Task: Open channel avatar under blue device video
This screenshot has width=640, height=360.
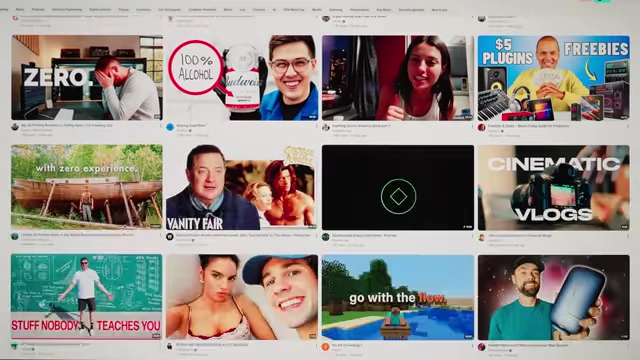Action: click(482, 347)
